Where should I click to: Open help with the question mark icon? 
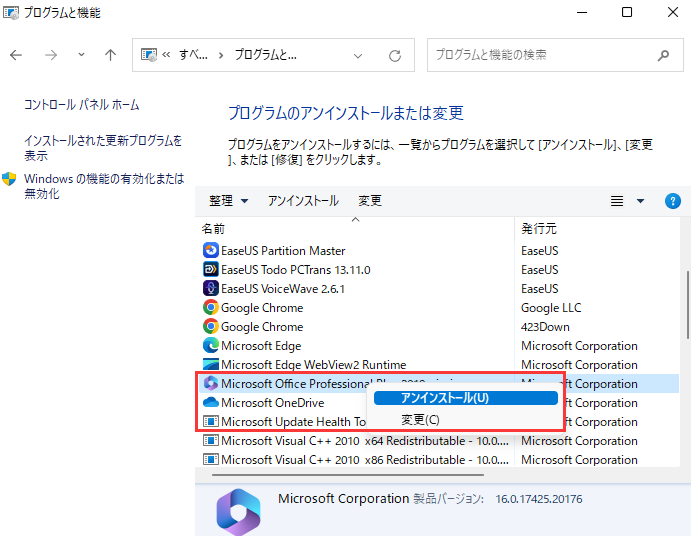coord(672,201)
